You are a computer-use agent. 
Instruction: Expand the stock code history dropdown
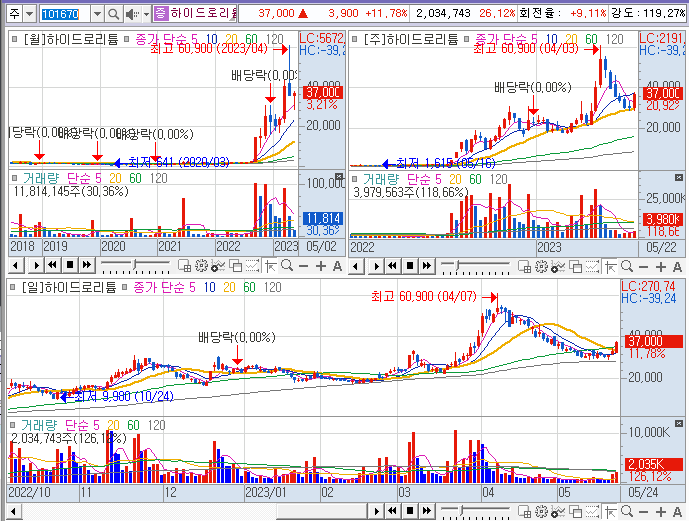[98, 14]
